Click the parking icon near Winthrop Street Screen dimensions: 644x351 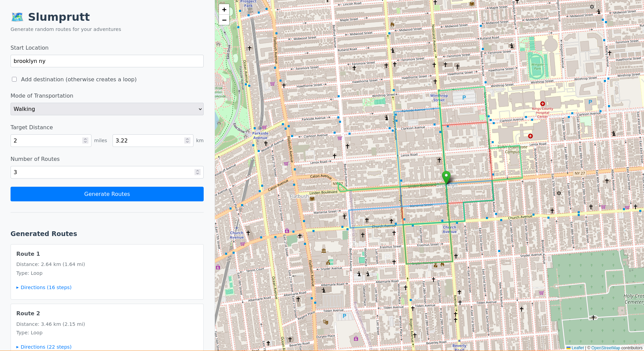[x=464, y=98]
